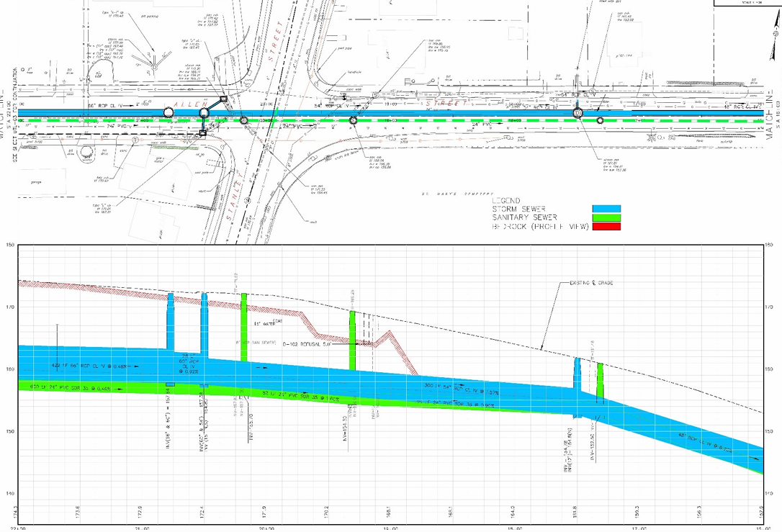Click the rightmost sanitary manhole circle in plan

(601, 121)
